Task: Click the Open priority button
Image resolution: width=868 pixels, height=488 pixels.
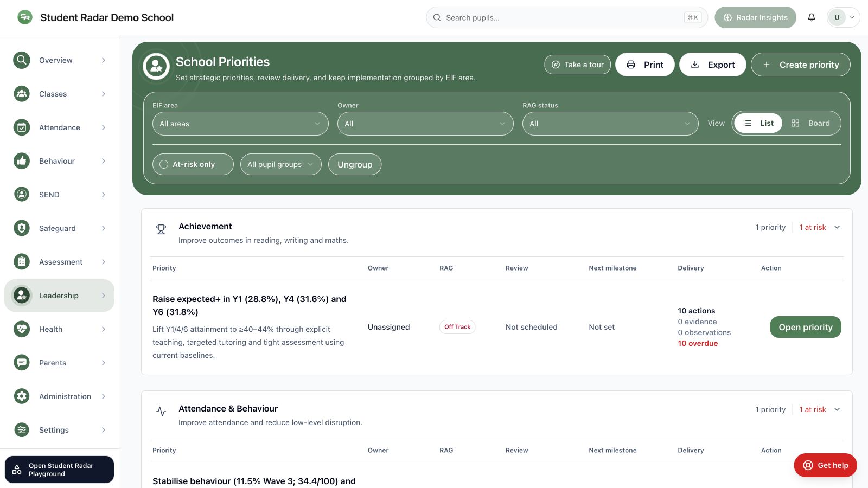Action: tap(806, 327)
